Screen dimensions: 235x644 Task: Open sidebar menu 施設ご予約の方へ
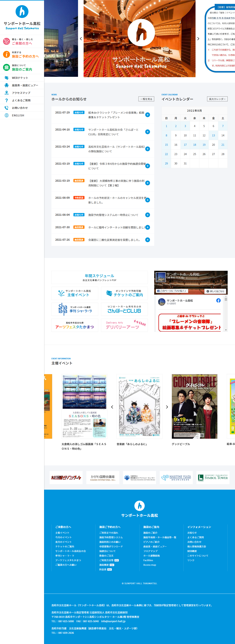[x=22, y=54]
